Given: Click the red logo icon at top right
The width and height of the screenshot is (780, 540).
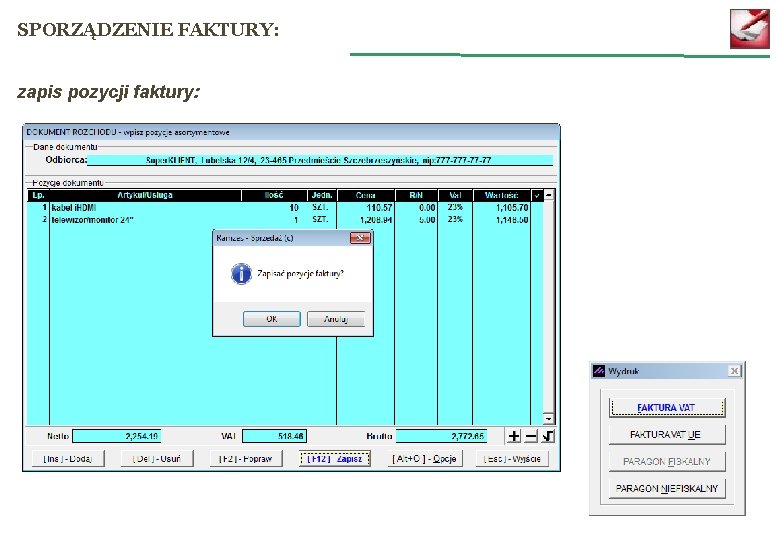Looking at the screenshot, I should tap(750, 29).
